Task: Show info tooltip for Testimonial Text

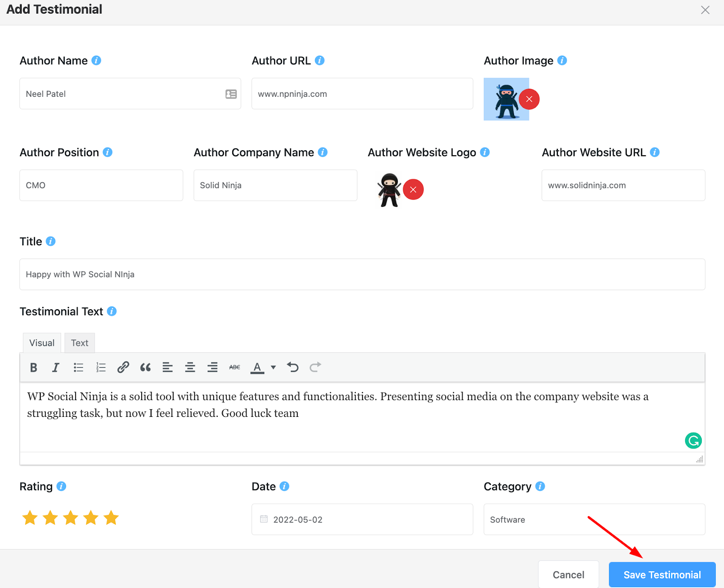Action: [112, 311]
